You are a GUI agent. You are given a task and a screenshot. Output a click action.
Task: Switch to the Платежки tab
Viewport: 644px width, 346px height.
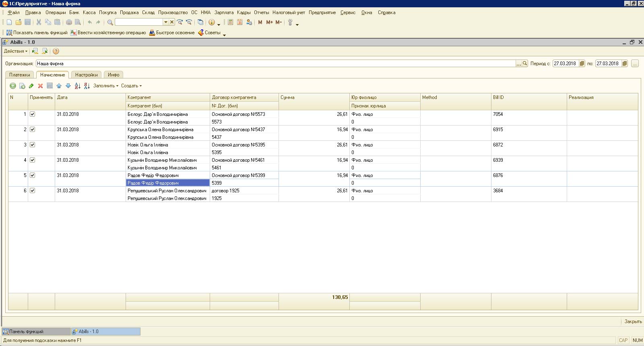(x=20, y=75)
